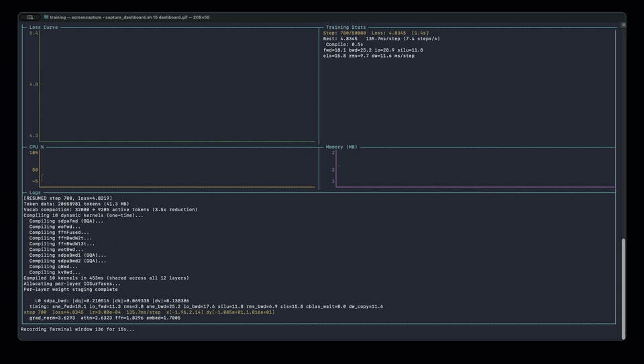Click the terminal window title text
The width and height of the screenshot is (644, 364).
(x=130, y=17)
